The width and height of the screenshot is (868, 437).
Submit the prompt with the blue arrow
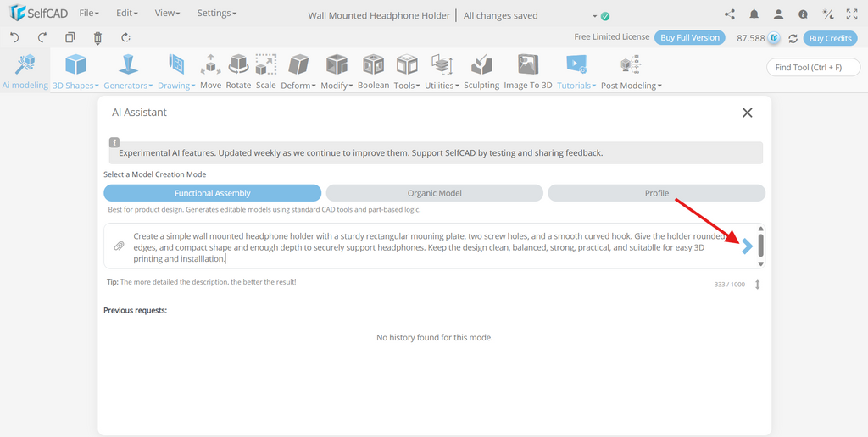pyautogui.click(x=748, y=246)
